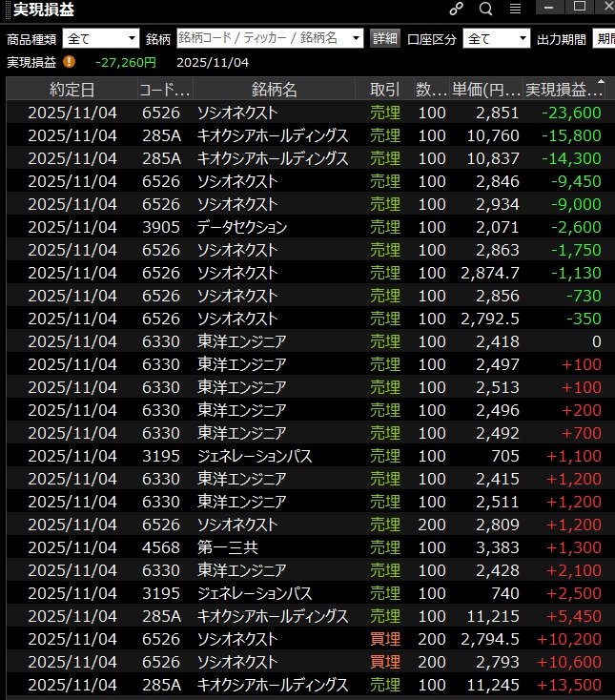Open the hamburger menu icon
This screenshot has width=615, height=700.
[x=515, y=9]
